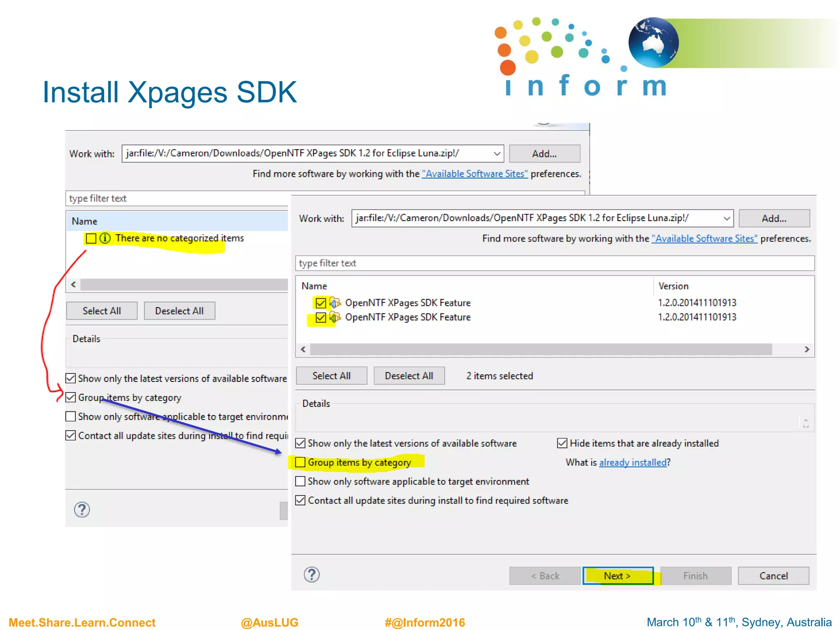This screenshot has height=630, width=840.
Task: Toggle Hide items that are already installed
Action: pos(562,443)
